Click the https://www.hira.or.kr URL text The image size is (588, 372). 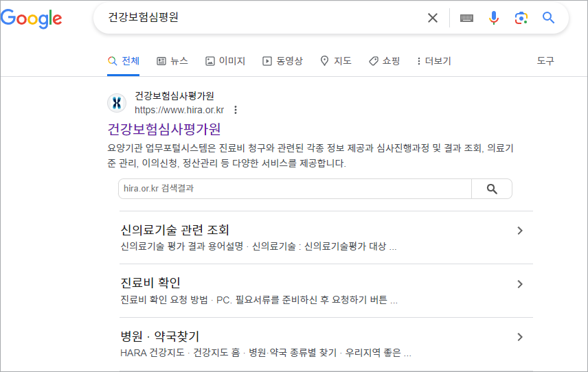click(x=179, y=110)
